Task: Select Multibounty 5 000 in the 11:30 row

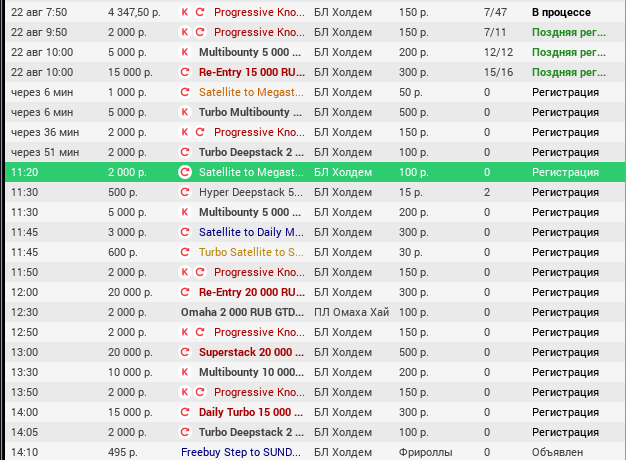Action: (x=250, y=212)
